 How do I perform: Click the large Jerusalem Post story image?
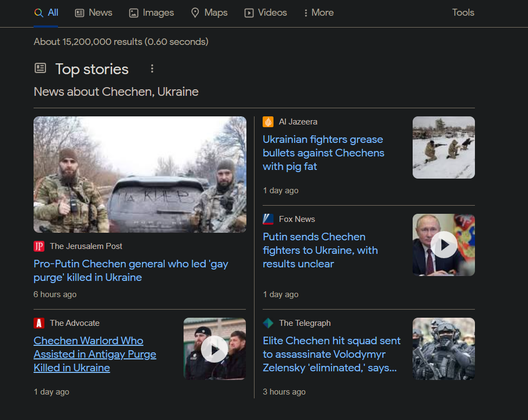[x=140, y=174]
